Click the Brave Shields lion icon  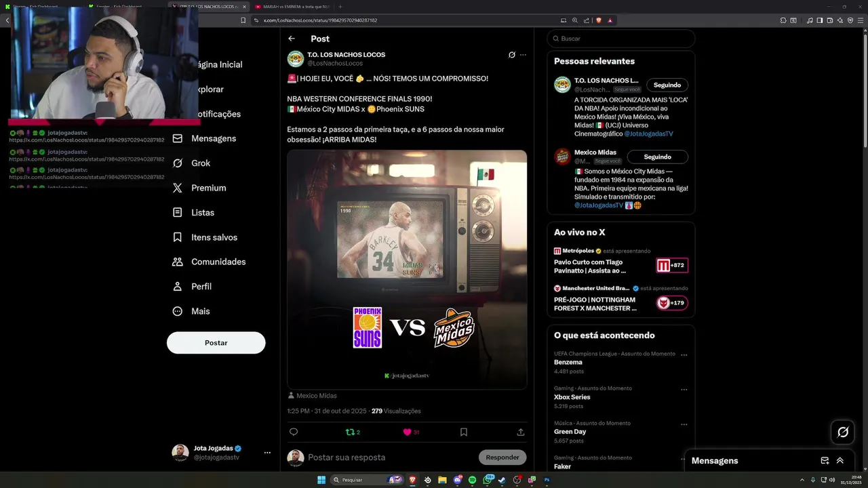599,20
